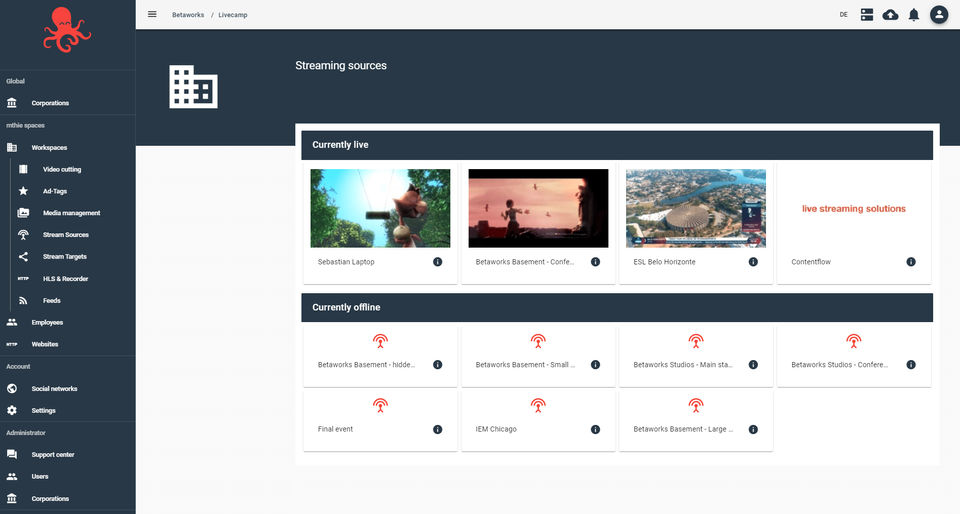Show info for Betaworks Studios - Confere...
The height and width of the screenshot is (514, 960).
pos(911,365)
